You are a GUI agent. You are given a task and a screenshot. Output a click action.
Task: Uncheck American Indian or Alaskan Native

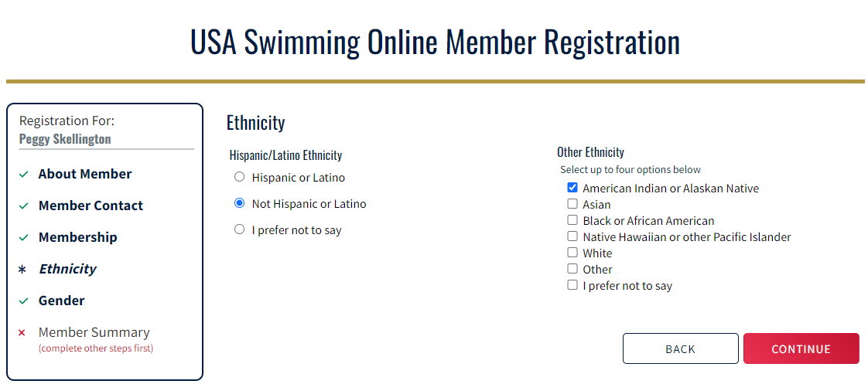point(572,188)
